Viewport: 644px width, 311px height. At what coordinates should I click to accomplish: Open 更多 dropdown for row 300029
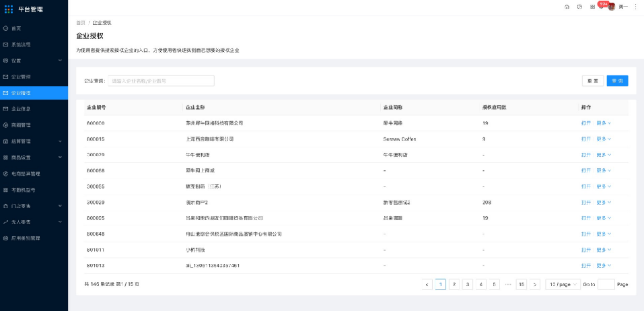[x=604, y=203]
